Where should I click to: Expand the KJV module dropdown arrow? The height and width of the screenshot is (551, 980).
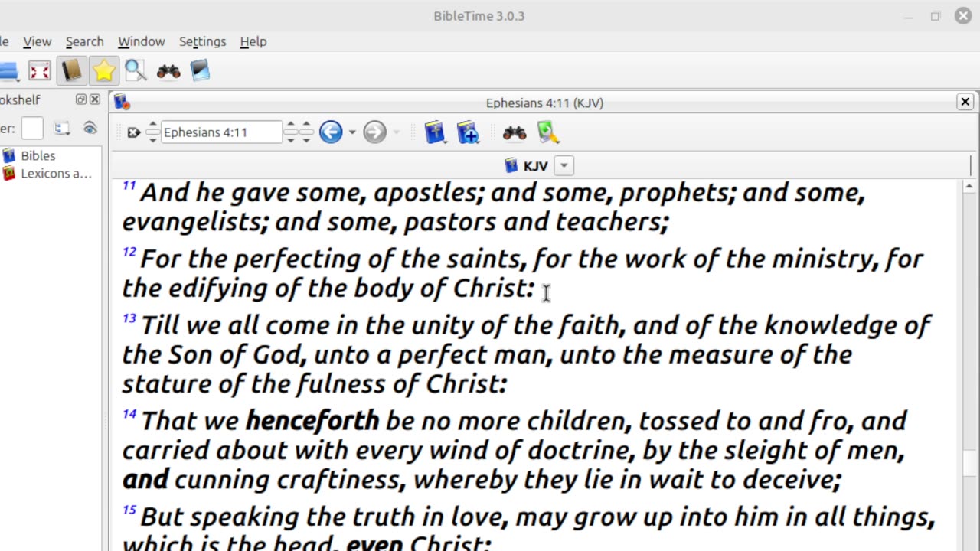pos(564,165)
